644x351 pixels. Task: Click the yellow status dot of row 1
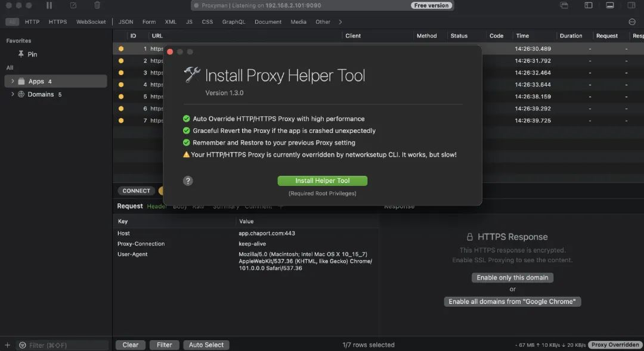[120, 48]
